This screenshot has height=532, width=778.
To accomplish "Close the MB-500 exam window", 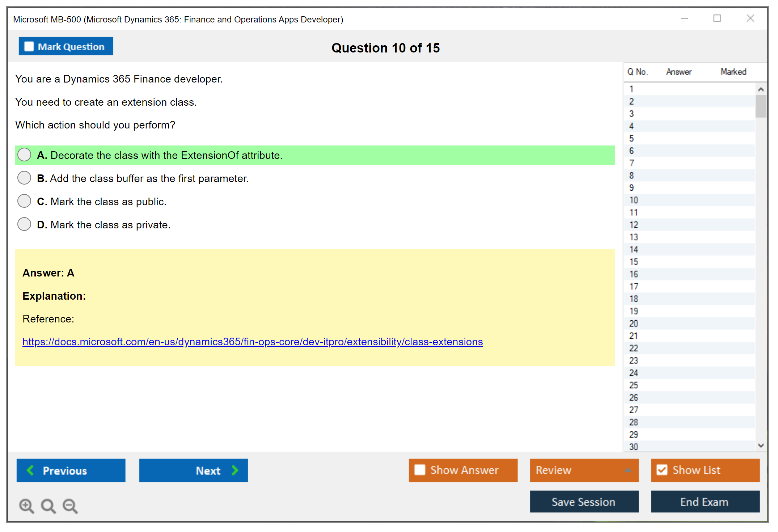I will [x=750, y=18].
